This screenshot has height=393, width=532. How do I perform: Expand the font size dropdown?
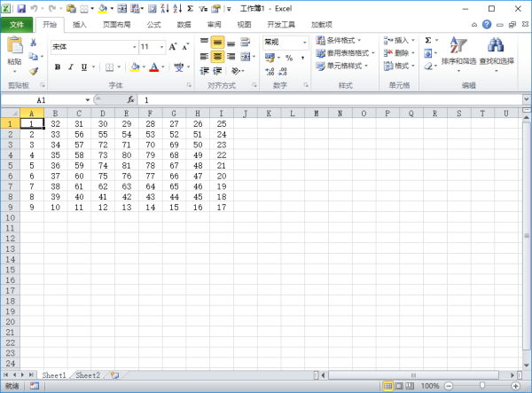(159, 46)
